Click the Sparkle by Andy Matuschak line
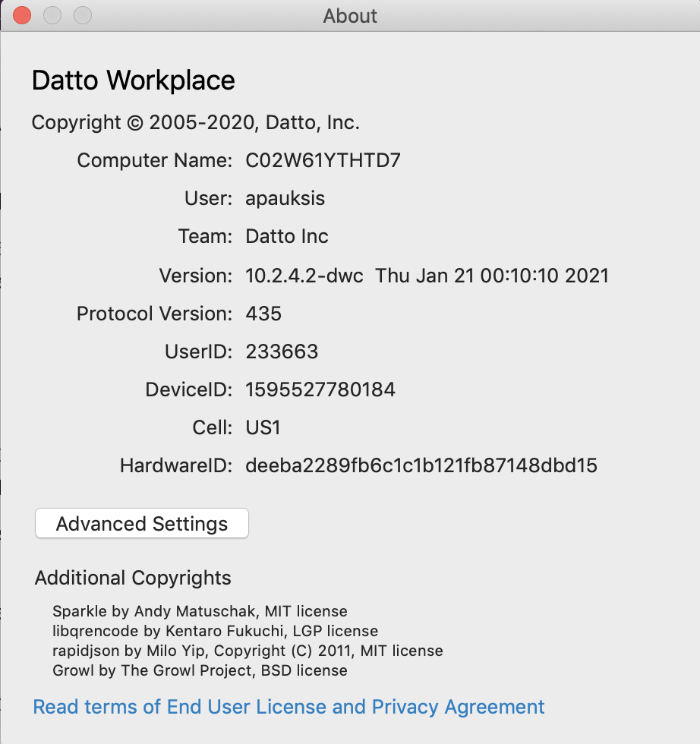Screen dimensions: 700x744 tap(200, 611)
